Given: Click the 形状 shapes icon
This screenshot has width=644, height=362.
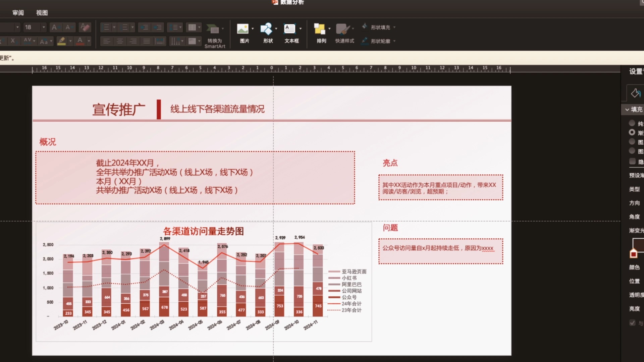Looking at the screenshot, I should click(x=266, y=29).
